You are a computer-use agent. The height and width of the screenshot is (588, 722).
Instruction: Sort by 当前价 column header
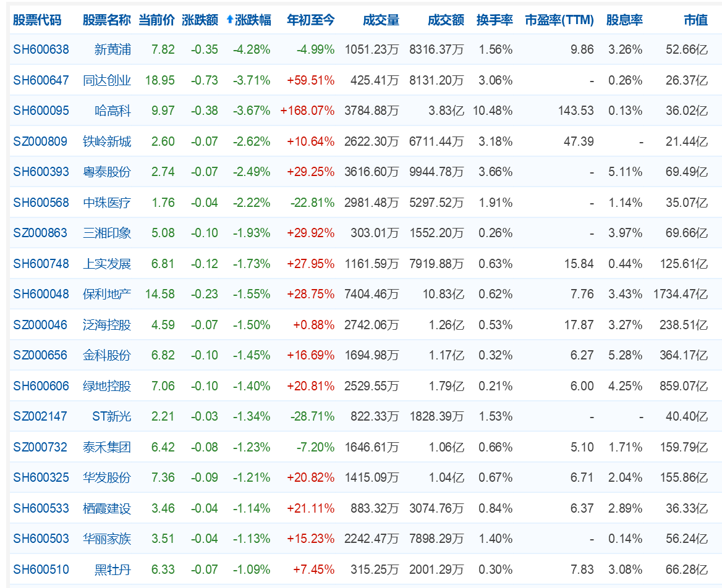156,20
